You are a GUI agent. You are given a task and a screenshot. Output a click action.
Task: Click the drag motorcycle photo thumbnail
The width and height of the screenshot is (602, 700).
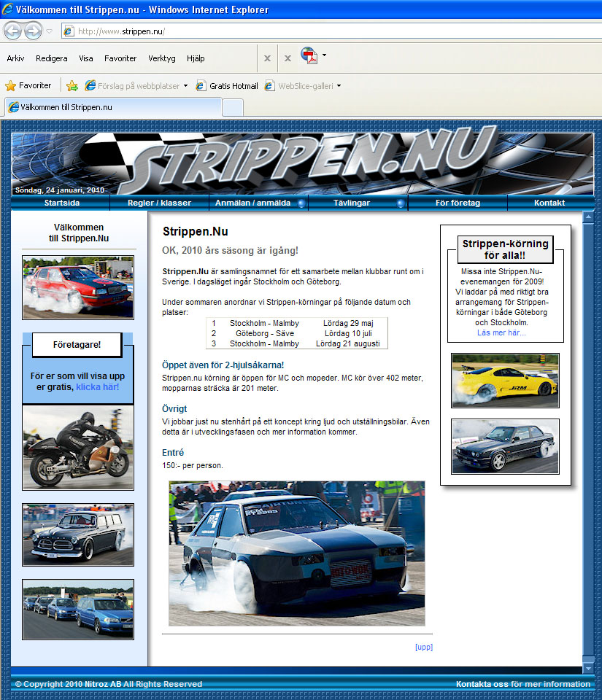click(78, 448)
